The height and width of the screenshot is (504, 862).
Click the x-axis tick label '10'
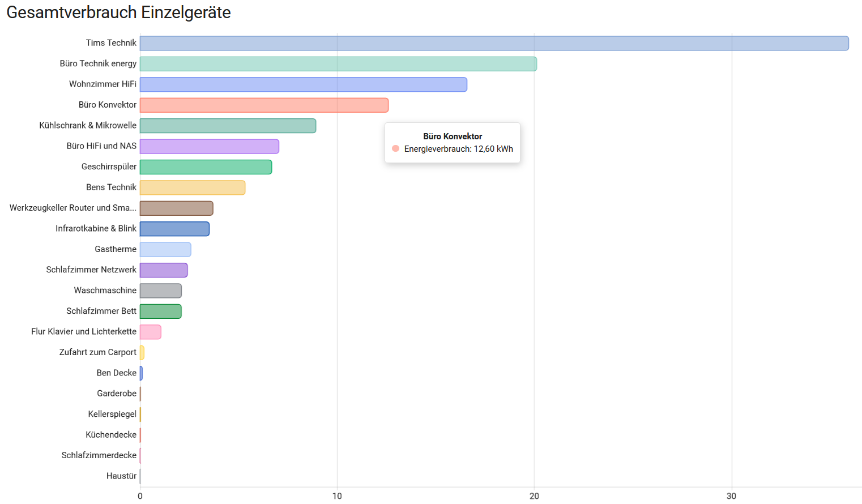coord(337,496)
